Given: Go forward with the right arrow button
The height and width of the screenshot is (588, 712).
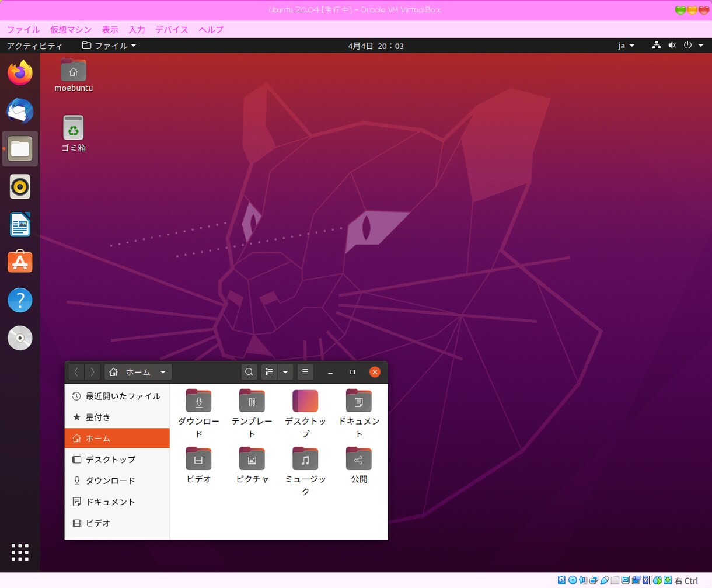Looking at the screenshot, I should [x=93, y=372].
